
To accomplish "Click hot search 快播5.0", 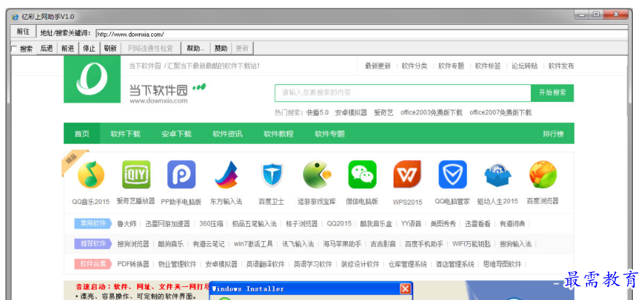I will click(318, 112).
